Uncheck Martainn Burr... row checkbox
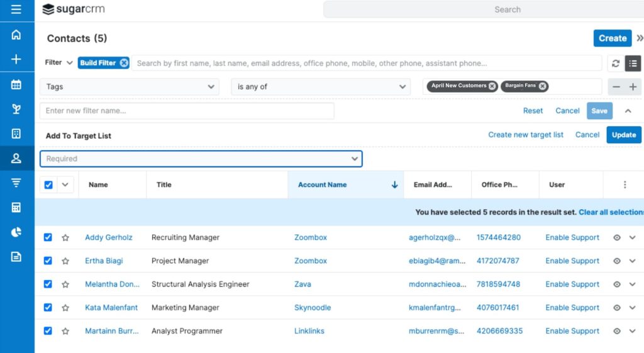The width and height of the screenshot is (644, 353). [x=48, y=331]
